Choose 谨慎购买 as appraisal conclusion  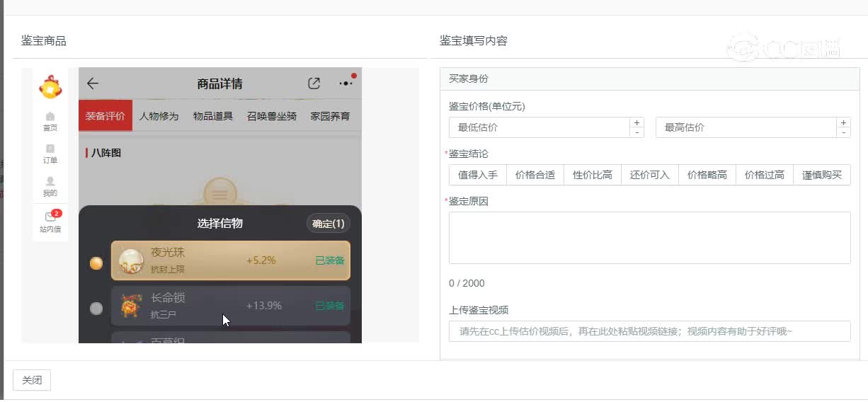822,175
